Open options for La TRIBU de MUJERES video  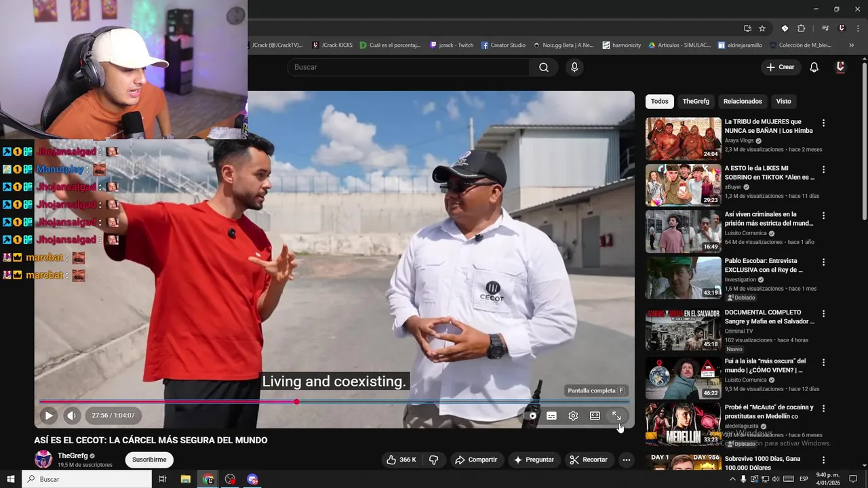tap(824, 123)
